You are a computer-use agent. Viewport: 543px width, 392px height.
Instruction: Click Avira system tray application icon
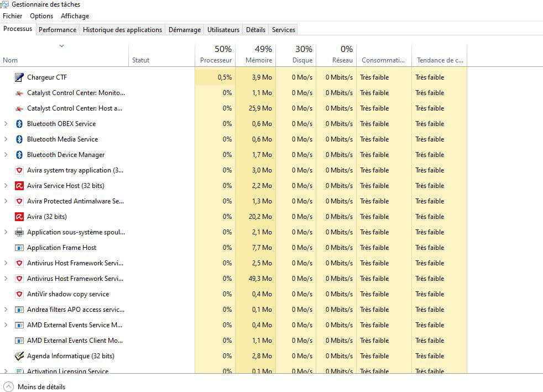point(19,170)
